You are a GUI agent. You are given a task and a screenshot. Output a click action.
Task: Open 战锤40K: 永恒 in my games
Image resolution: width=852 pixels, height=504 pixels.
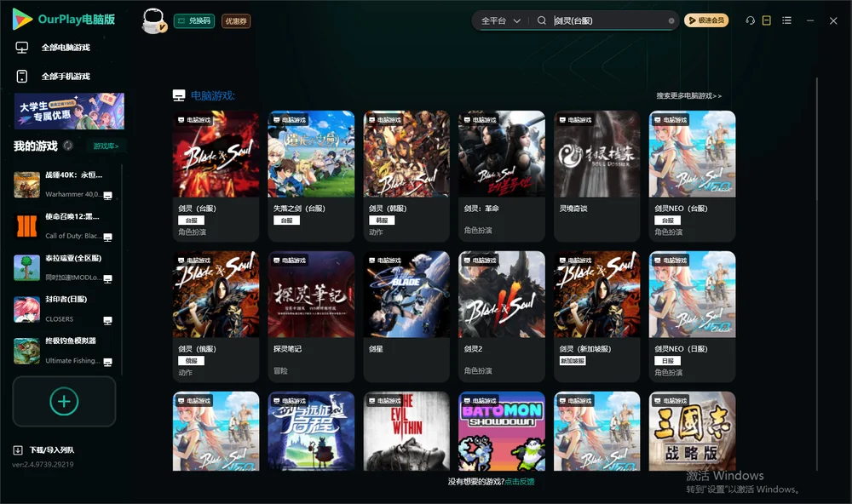tap(63, 185)
